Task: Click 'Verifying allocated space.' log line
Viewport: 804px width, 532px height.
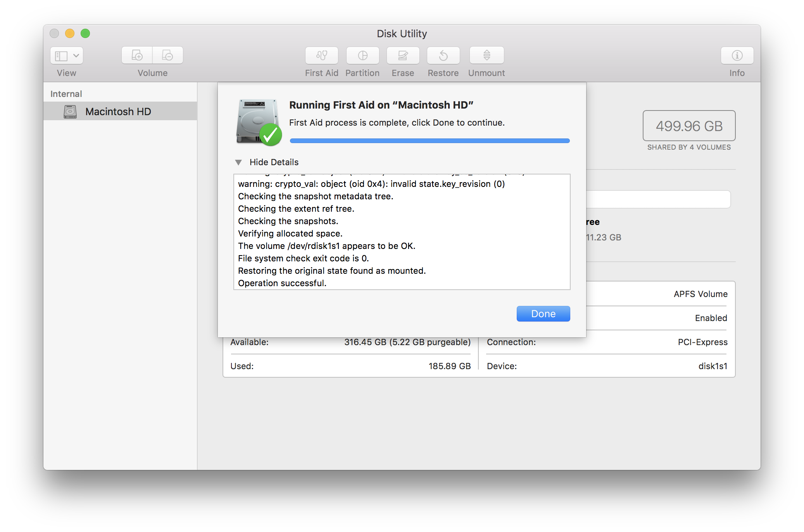Action: (x=290, y=233)
